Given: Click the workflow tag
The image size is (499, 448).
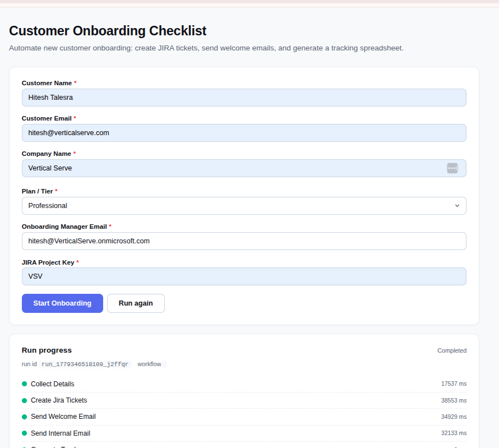Looking at the screenshot, I should pyautogui.click(x=149, y=364).
